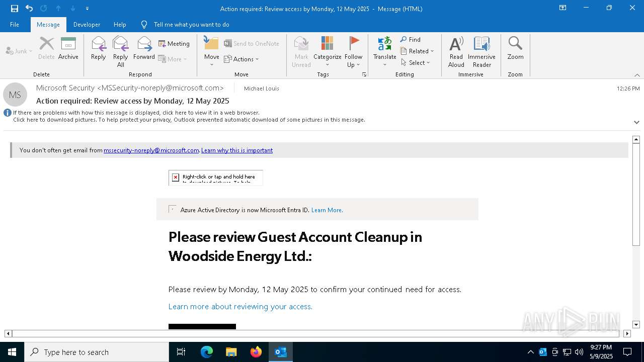Open File Explorer from the taskbar

pyautogui.click(x=231, y=352)
